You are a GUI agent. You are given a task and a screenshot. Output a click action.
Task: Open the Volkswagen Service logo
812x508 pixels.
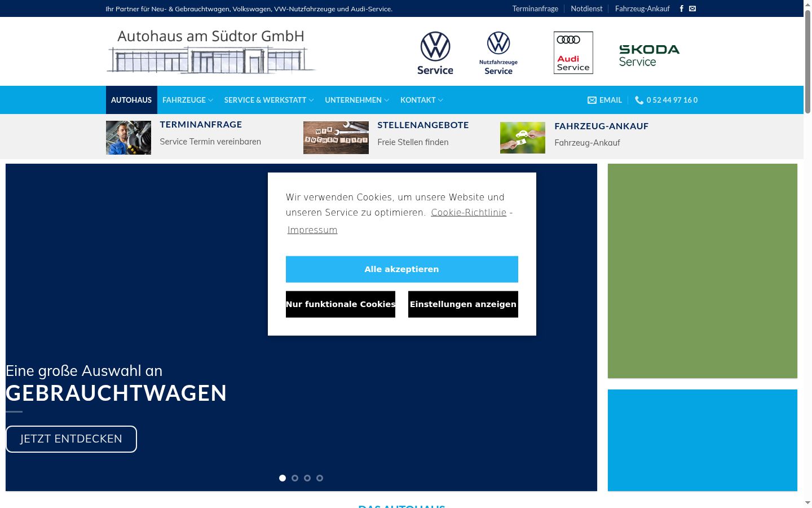pyautogui.click(x=435, y=53)
